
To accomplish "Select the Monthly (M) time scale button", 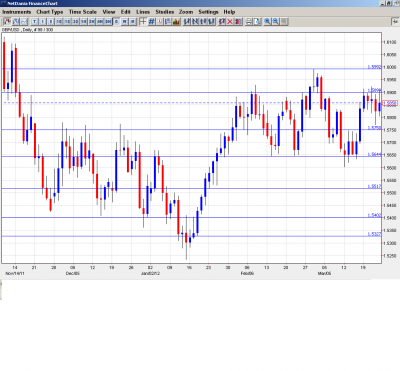I will 132,22.
